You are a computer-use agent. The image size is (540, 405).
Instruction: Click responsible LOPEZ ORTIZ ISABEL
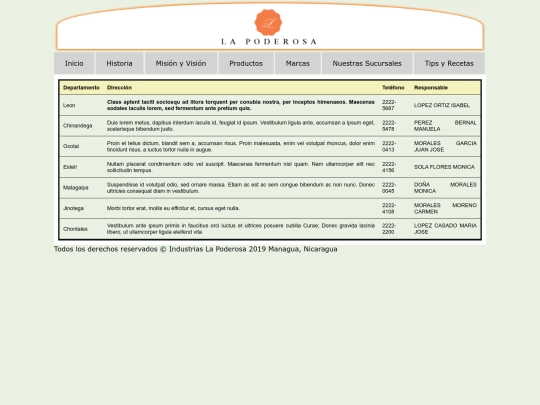(442, 105)
